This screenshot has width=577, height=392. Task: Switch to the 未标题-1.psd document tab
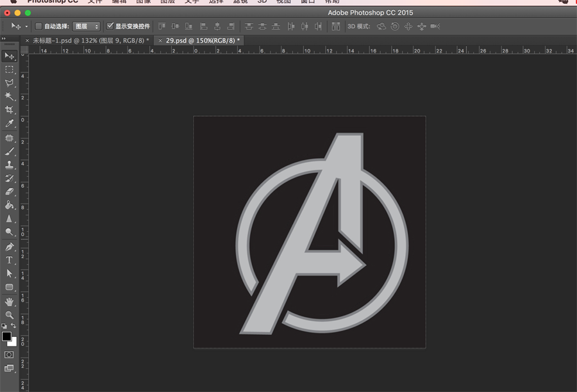(x=90, y=40)
